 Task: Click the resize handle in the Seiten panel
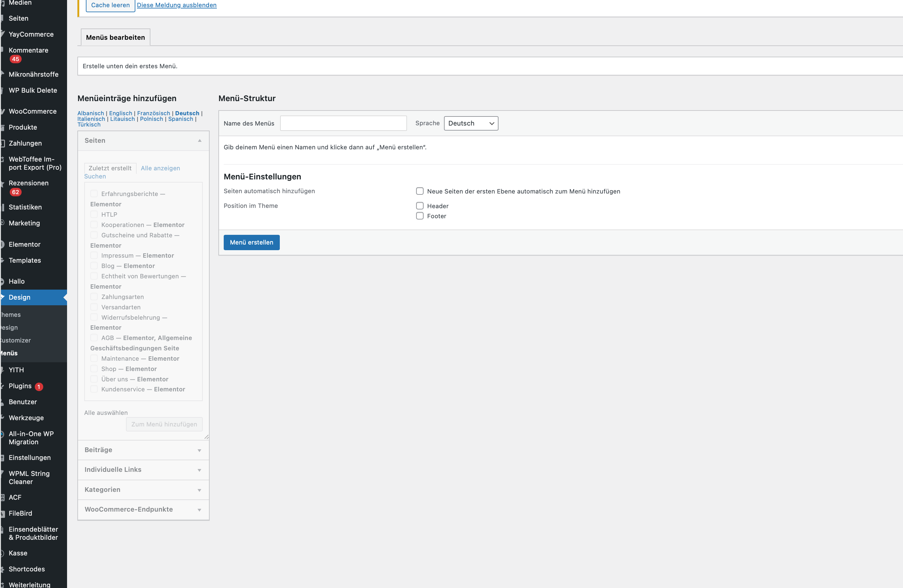coord(206,437)
